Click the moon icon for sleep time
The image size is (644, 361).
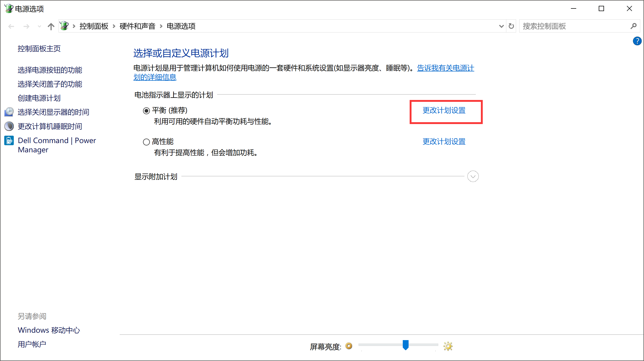point(9,126)
